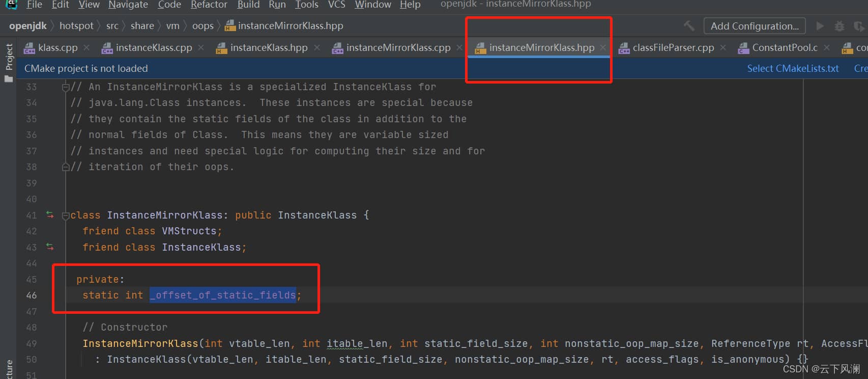Click the share breadcrumb

click(x=142, y=25)
